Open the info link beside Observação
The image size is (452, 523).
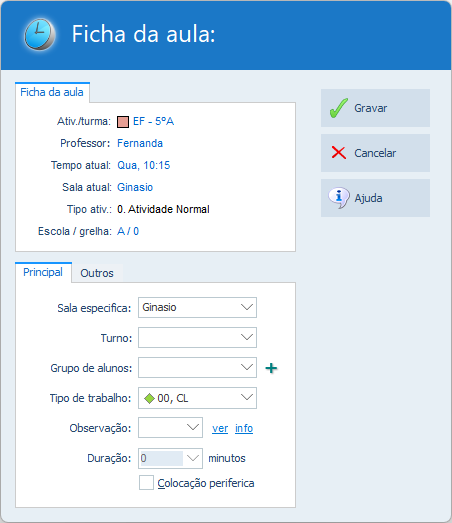coord(244,428)
